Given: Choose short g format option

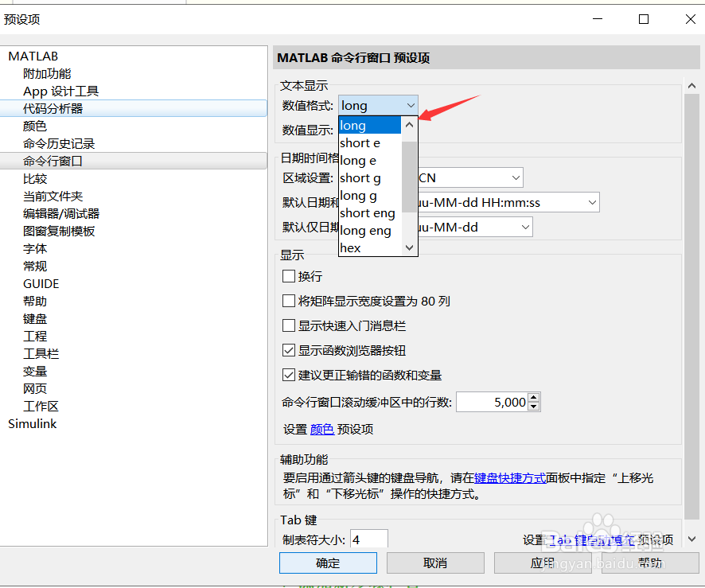Looking at the screenshot, I should pos(369,178).
